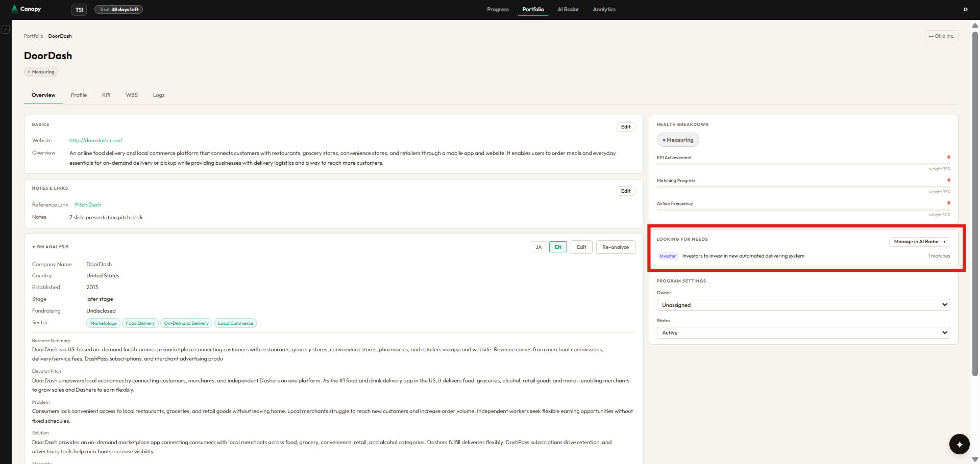Switch to the Profile tab

(x=79, y=95)
